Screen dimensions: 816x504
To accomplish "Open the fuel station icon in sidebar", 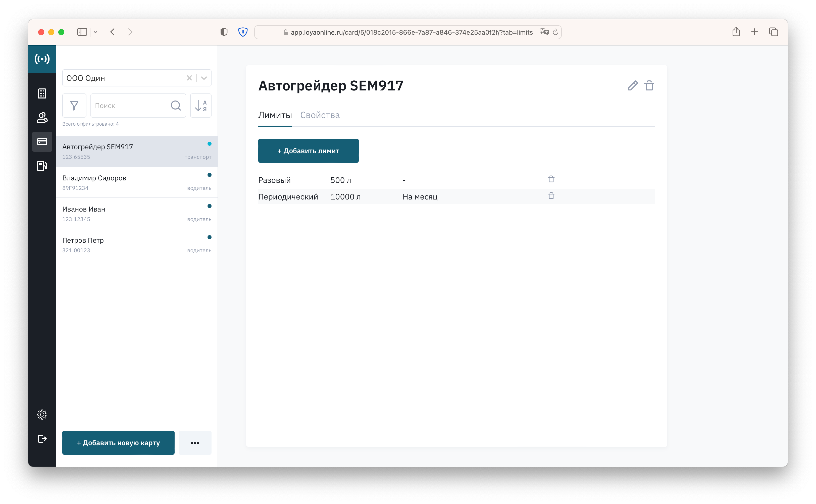I will click(42, 166).
